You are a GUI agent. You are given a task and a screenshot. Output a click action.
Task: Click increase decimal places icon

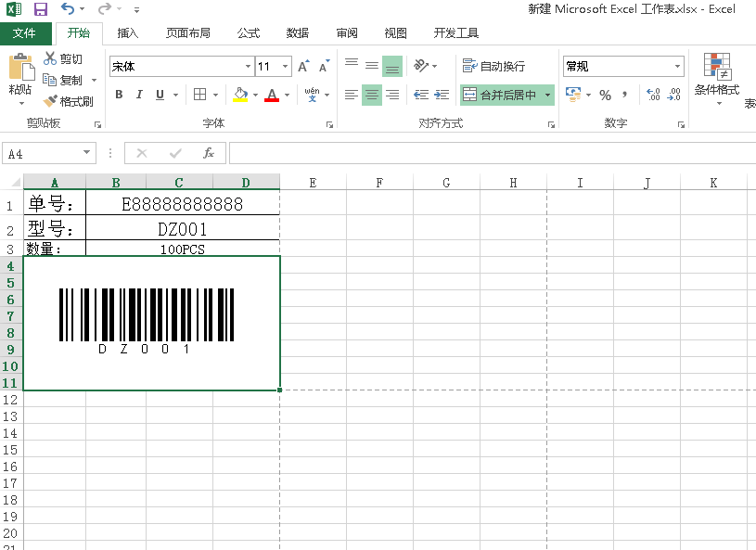(653, 95)
